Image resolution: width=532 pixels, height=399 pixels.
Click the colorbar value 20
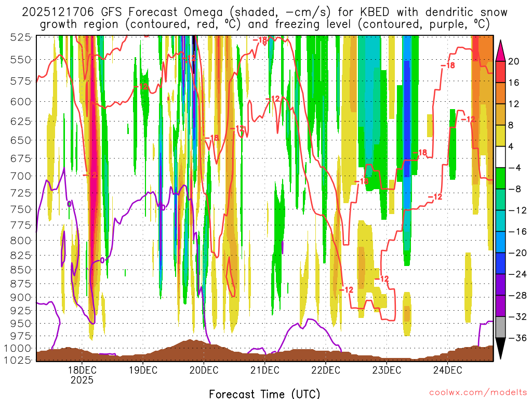tap(514, 61)
